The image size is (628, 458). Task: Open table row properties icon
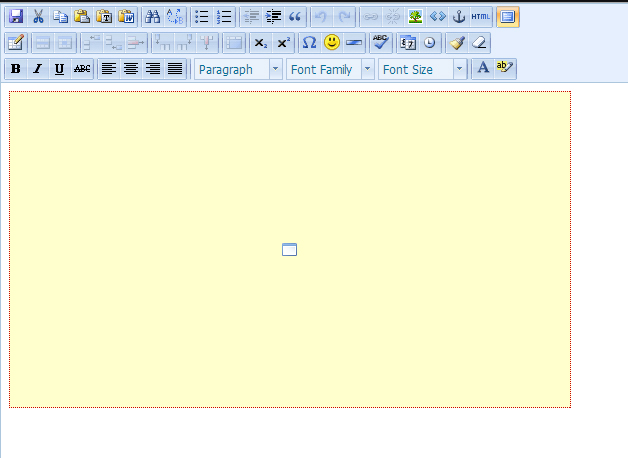(43, 43)
